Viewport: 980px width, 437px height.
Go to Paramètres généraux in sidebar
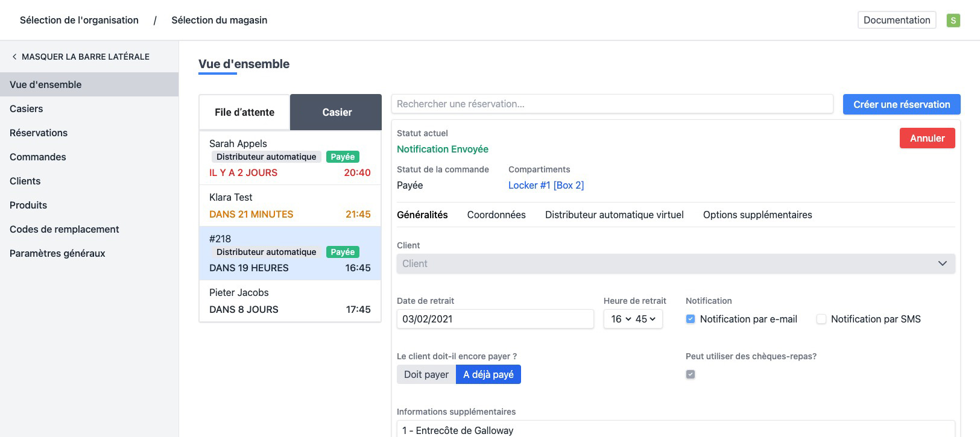click(57, 253)
